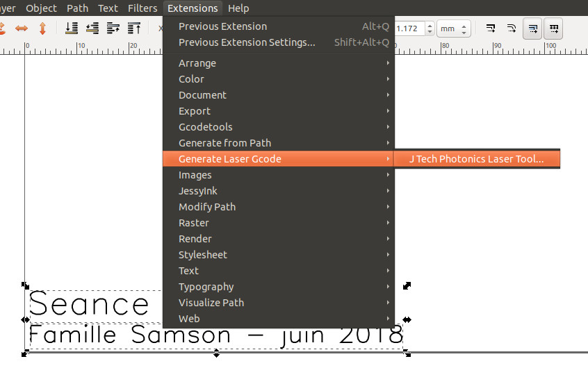
Task: Open the Help menu
Action: click(238, 8)
